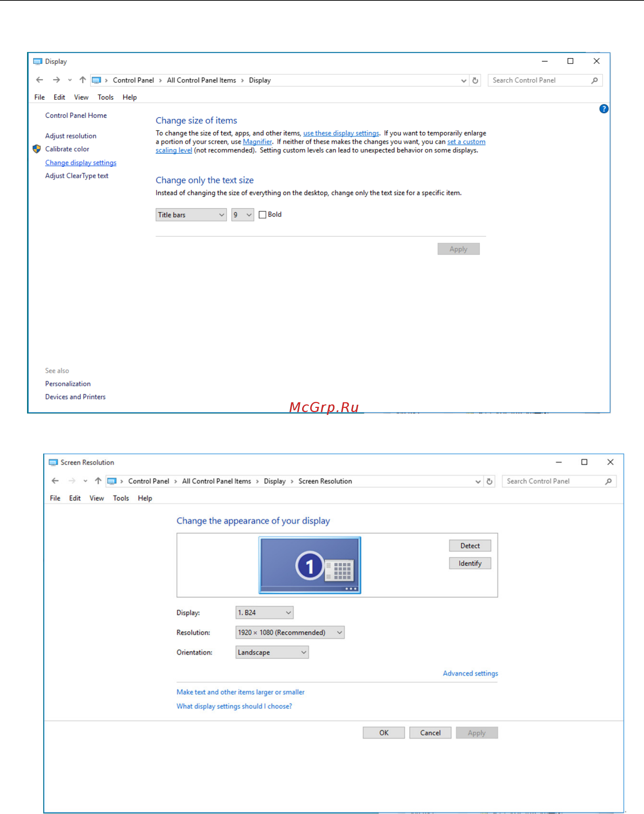
Task: Click the Search Control Panel field in Screen Resolution window
Action: coord(559,481)
